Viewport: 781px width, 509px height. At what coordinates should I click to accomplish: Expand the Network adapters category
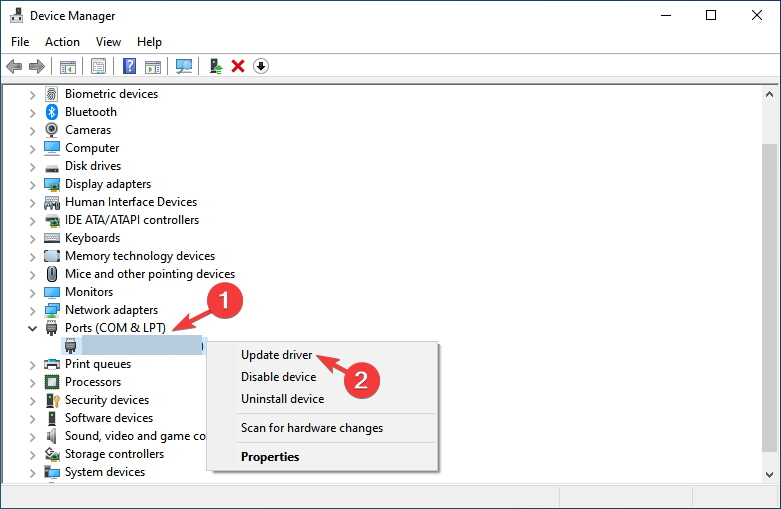coord(32,311)
